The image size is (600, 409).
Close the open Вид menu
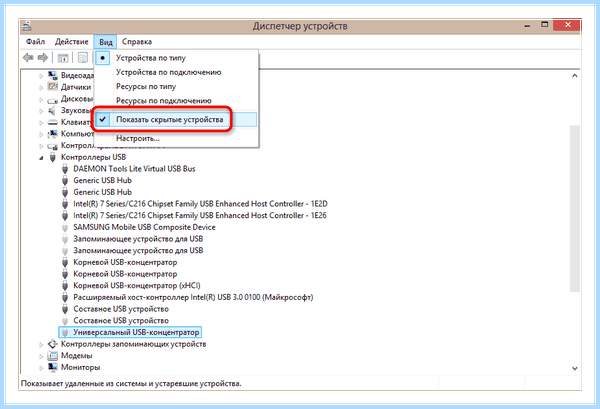[x=106, y=42]
